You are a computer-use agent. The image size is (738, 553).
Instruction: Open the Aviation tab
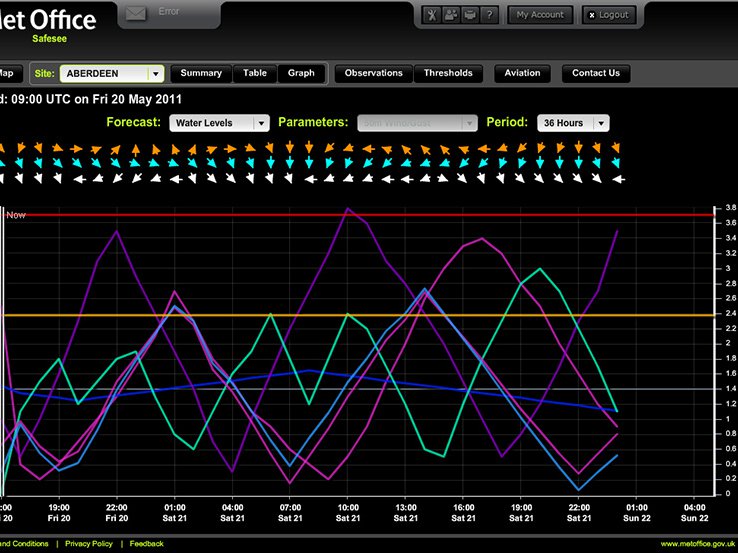click(522, 73)
